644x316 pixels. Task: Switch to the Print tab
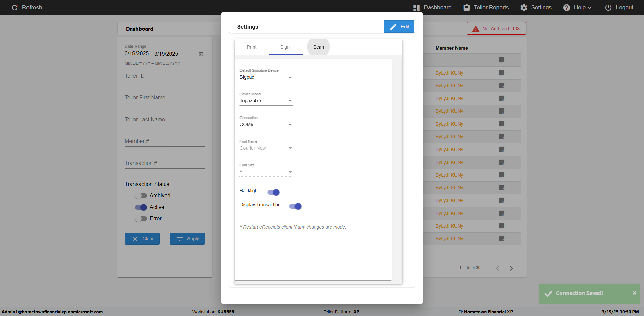tap(252, 47)
